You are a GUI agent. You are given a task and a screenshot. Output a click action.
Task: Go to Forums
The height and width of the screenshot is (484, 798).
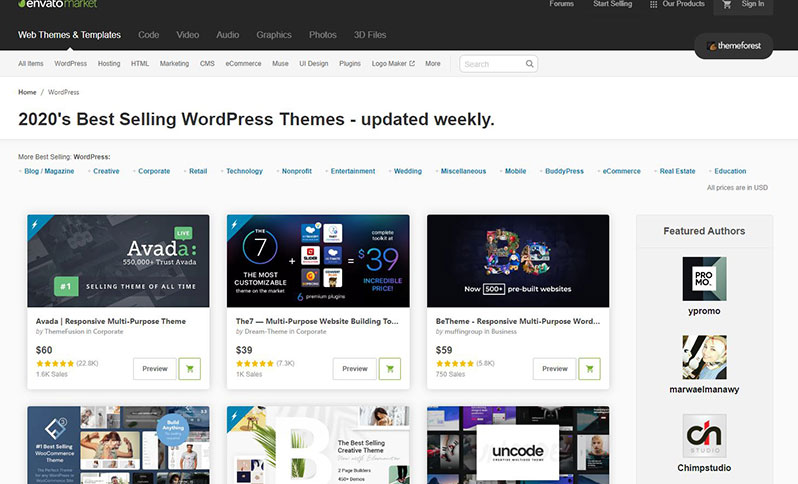click(561, 4)
